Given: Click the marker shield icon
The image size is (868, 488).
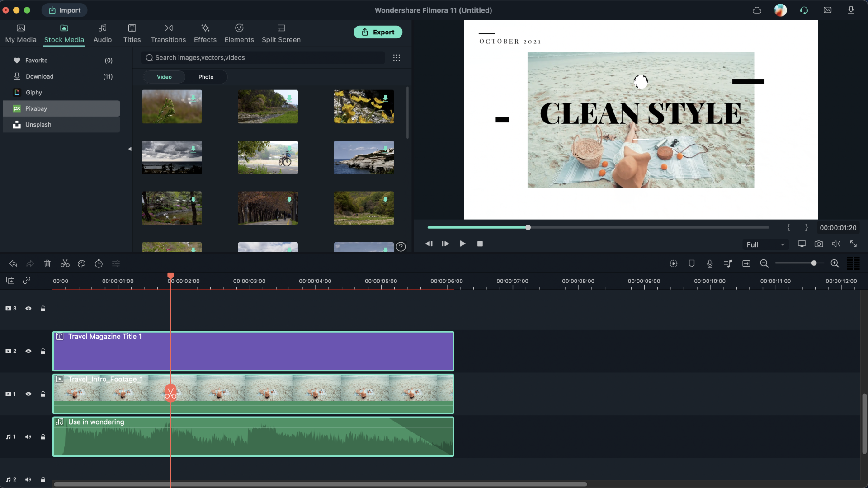Looking at the screenshot, I should [x=692, y=263].
